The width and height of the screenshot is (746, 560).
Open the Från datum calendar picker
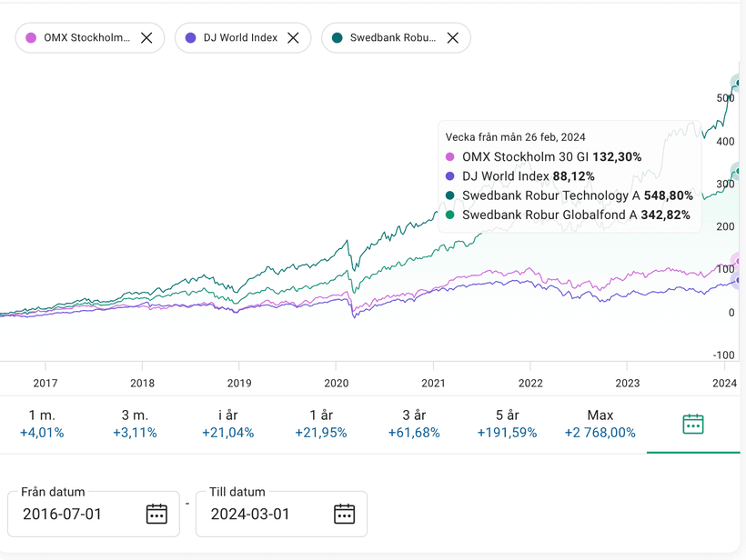pos(156,514)
